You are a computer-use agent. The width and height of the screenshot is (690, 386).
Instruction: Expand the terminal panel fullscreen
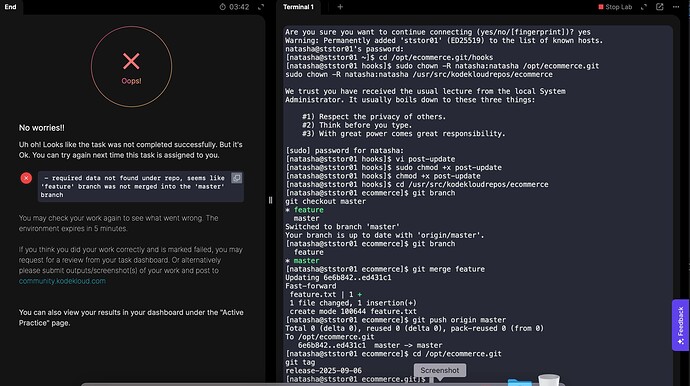coord(644,7)
